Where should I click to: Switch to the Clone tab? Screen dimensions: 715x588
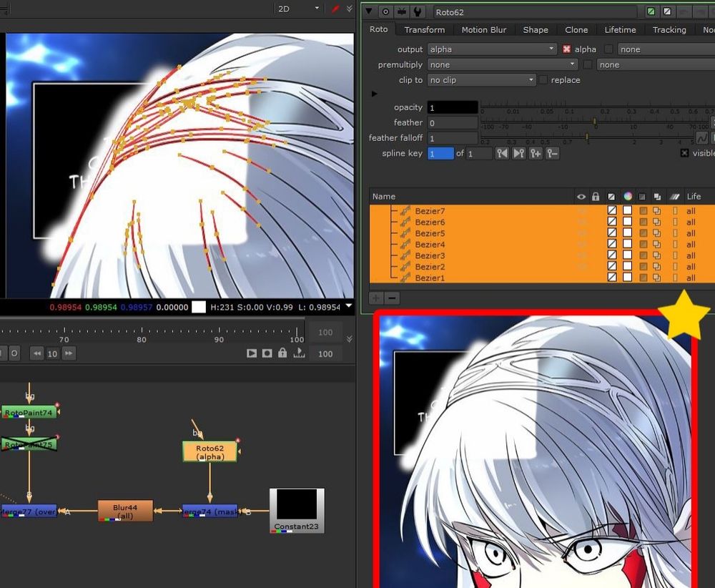pyautogui.click(x=576, y=29)
